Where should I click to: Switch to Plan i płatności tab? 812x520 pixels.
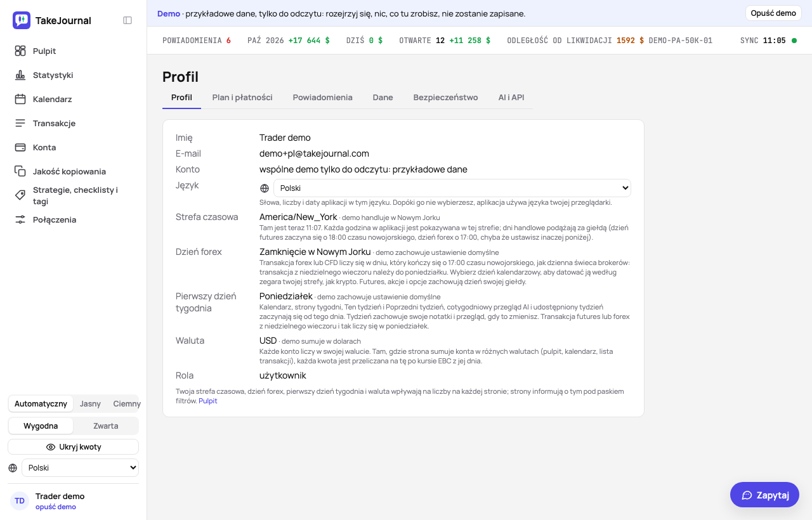click(242, 98)
